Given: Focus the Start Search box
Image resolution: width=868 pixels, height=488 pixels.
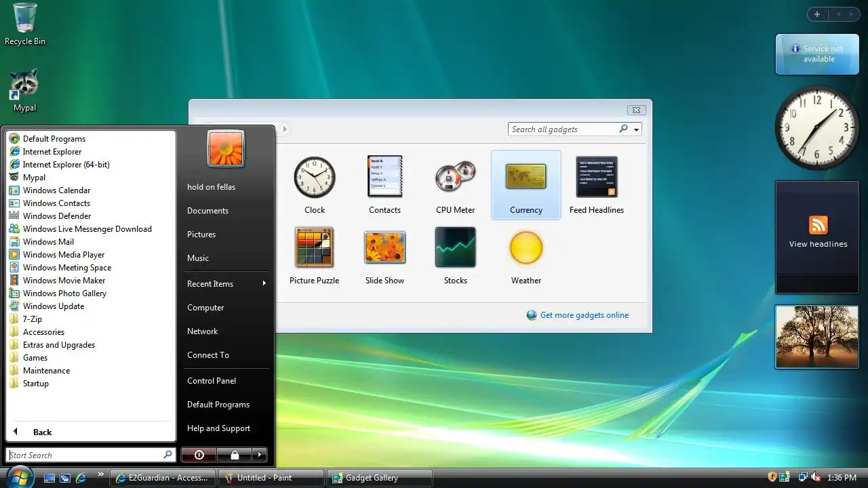Looking at the screenshot, I should [90, 455].
